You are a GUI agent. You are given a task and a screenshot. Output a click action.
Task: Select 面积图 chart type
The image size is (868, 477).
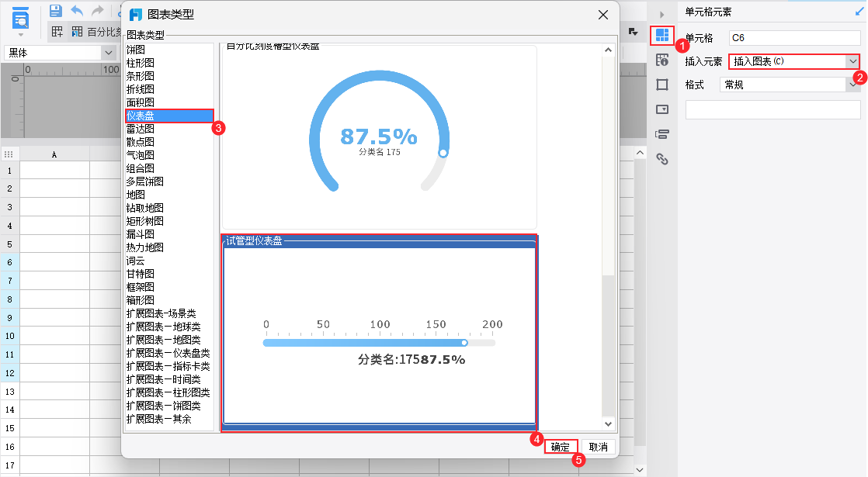click(140, 103)
